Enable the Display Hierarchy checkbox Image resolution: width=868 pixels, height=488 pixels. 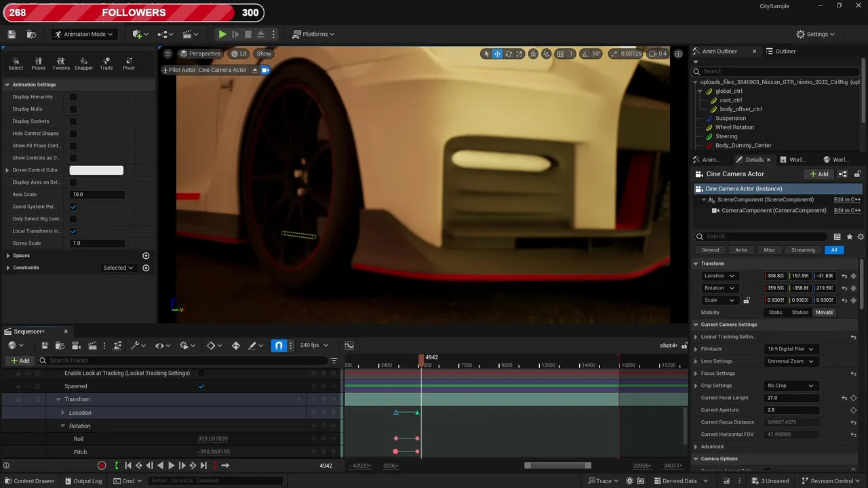click(x=73, y=97)
